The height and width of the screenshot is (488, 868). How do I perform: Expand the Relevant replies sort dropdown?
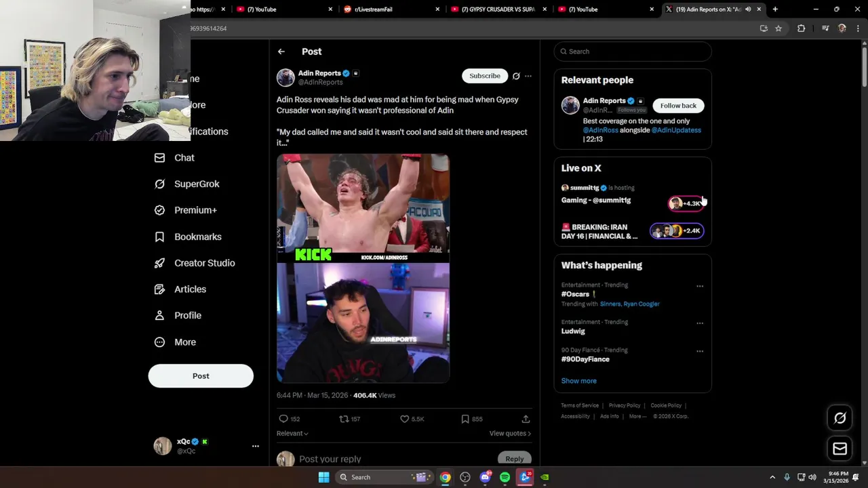[x=292, y=434]
